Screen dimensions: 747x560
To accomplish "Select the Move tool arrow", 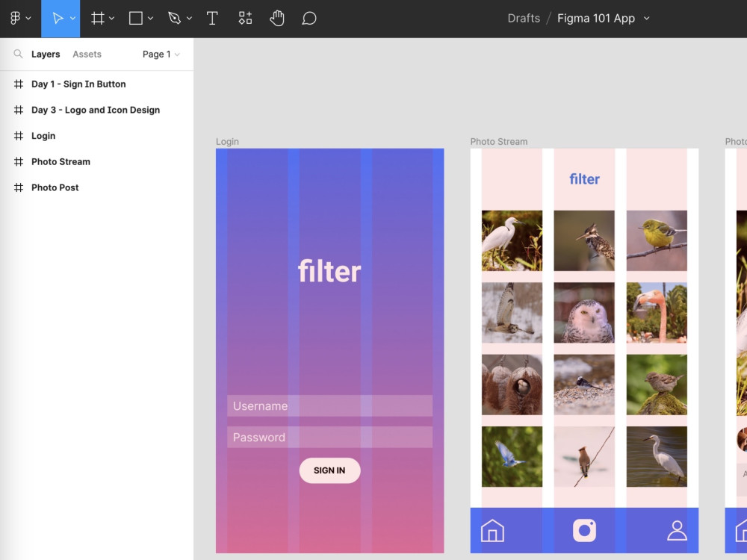I will 58,18.
